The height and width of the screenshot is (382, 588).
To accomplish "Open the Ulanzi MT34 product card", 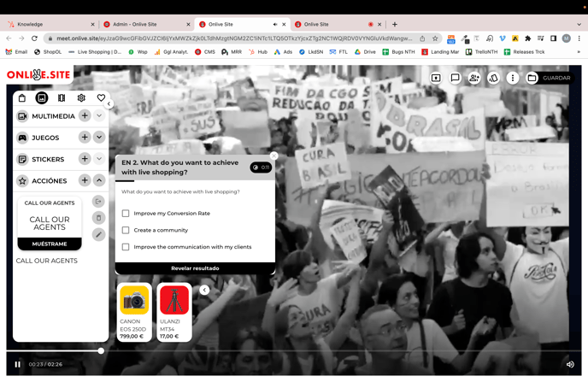I will pyautogui.click(x=174, y=312).
